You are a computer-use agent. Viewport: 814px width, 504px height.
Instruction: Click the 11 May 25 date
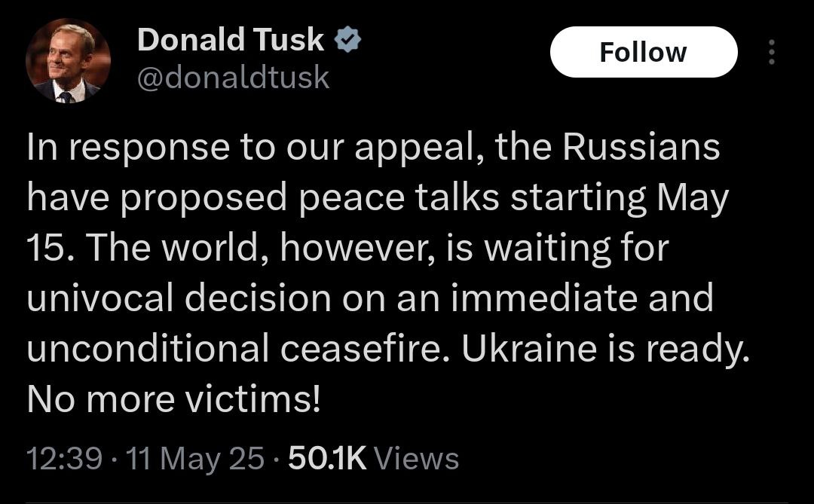pos(196,457)
